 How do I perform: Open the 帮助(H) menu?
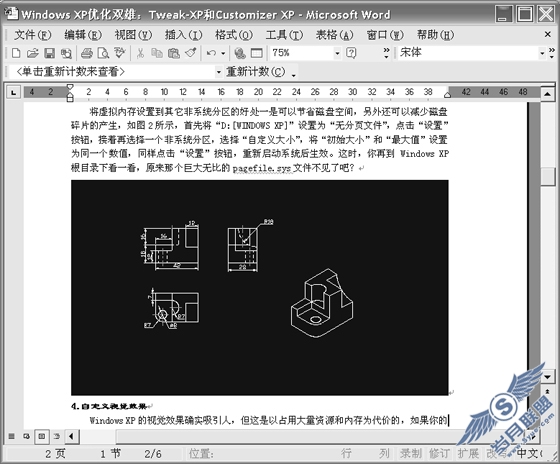[x=435, y=35]
